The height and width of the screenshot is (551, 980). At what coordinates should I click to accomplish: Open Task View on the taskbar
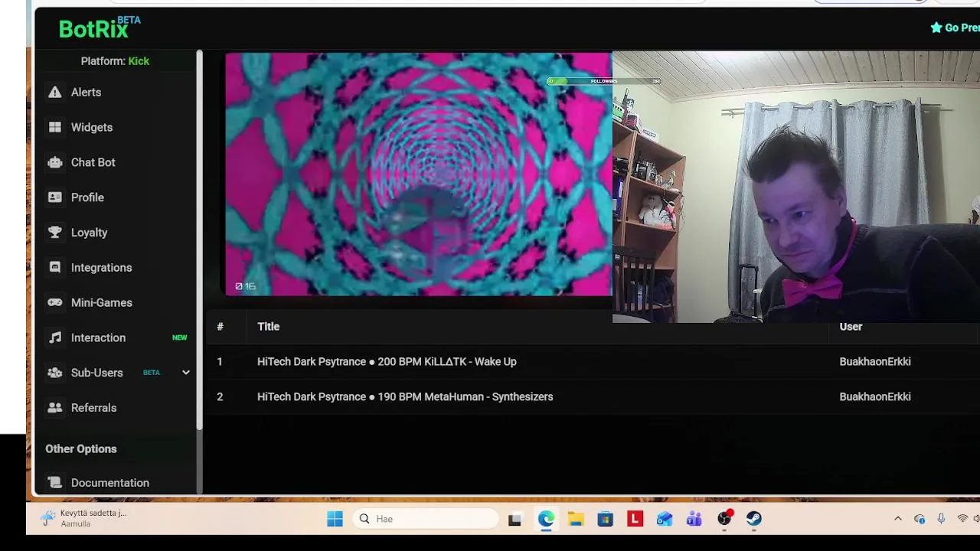coord(515,519)
